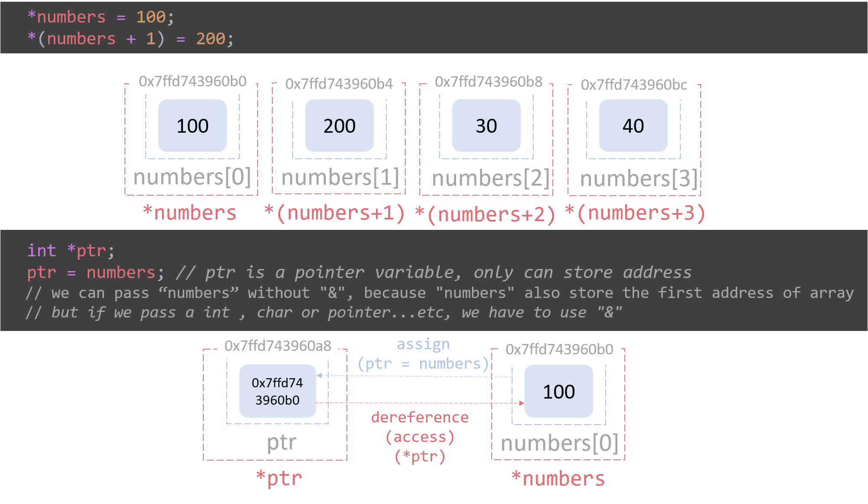Select the address label 0x7ffd743960b4
868x504 pixels.
point(339,84)
